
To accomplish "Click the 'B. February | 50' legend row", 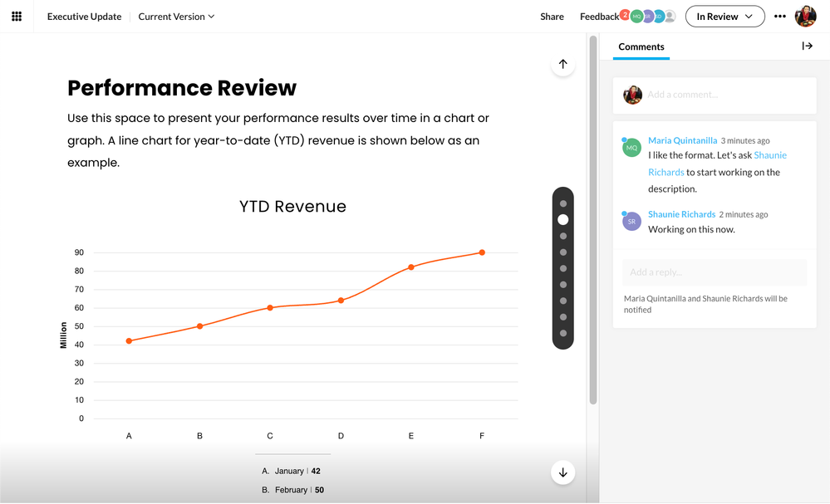I will [x=292, y=490].
